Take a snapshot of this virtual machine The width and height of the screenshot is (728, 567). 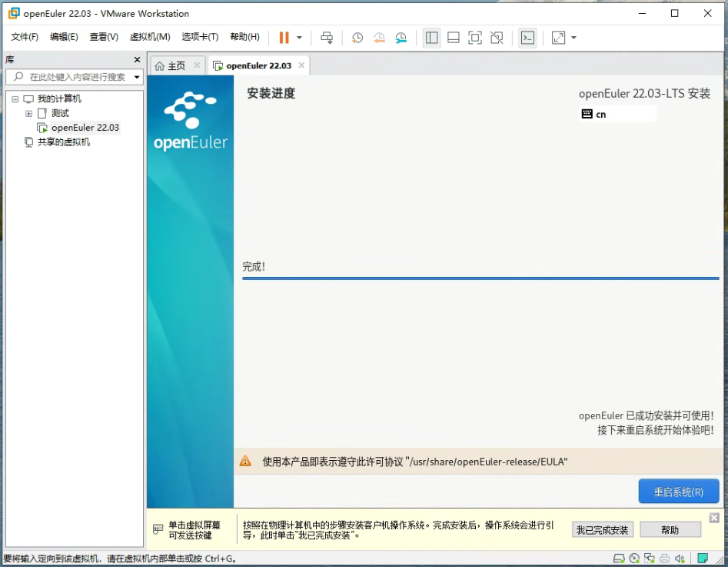357,38
